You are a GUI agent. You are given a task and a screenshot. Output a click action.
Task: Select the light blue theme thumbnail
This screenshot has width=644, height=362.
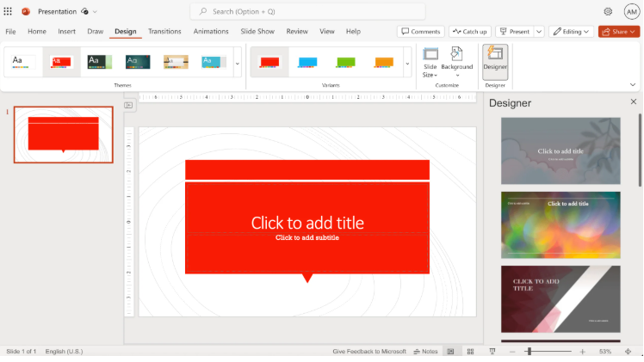[x=214, y=62]
